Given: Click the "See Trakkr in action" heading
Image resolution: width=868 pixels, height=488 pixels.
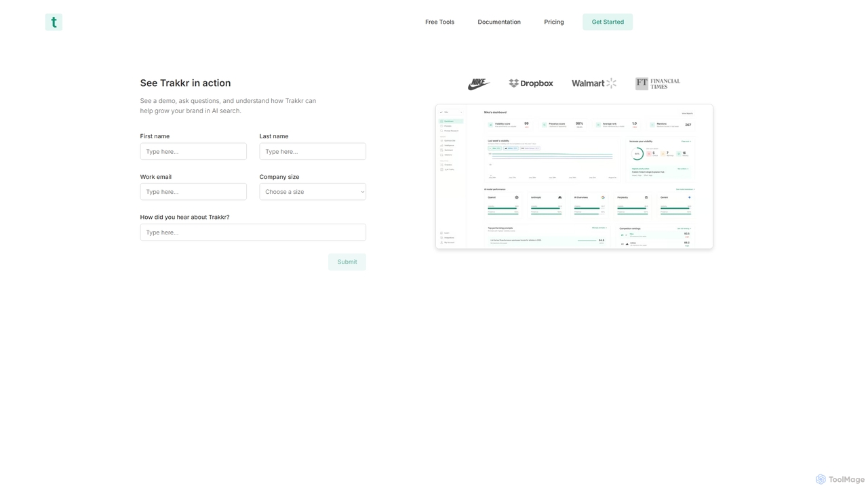Looking at the screenshot, I should (185, 83).
